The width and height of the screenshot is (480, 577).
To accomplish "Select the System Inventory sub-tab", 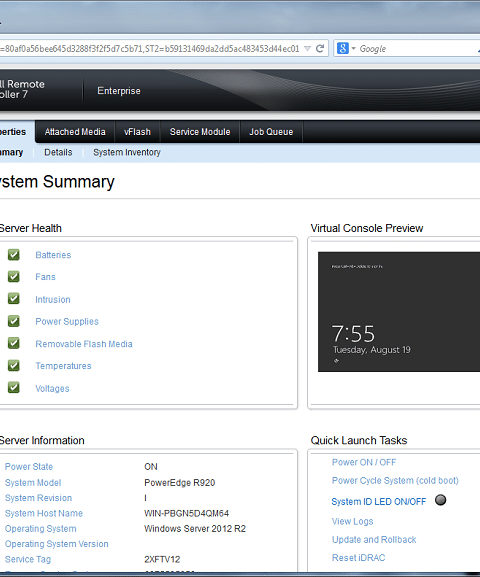I will [x=127, y=152].
